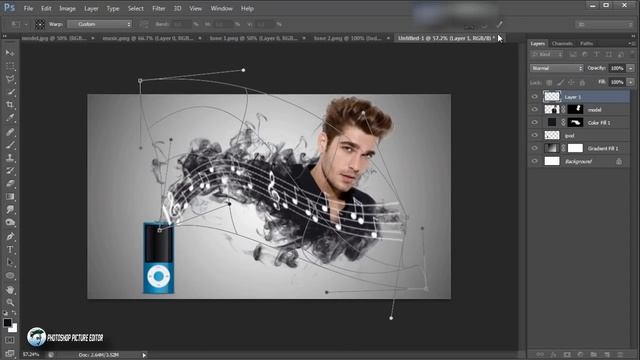The height and width of the screenshot is (360, 640).
Task: Delete layer with the trash icon
Action: (620, 354)
